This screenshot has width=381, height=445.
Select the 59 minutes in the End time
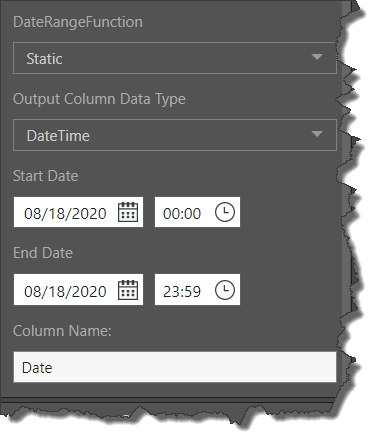(192, 291)
